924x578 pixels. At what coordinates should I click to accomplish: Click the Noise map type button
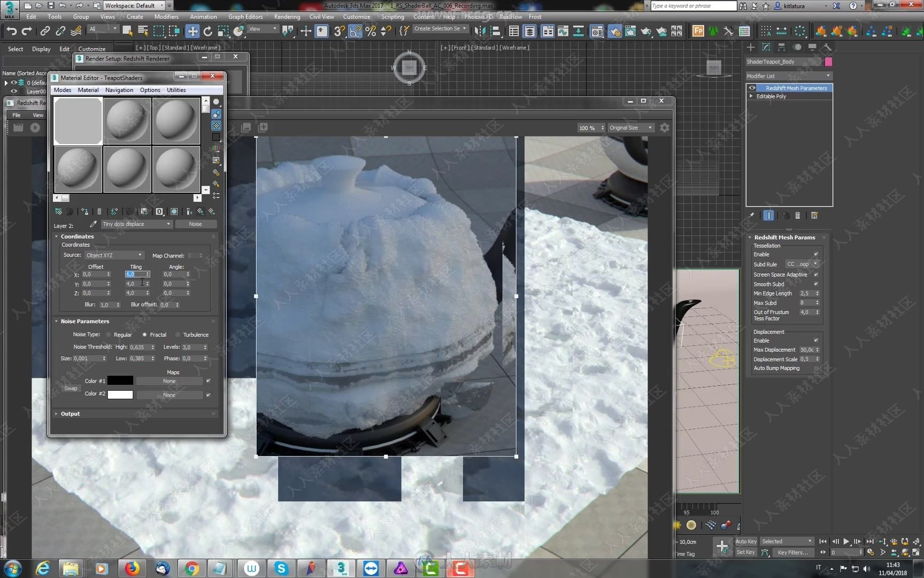(x=195, y=224)
